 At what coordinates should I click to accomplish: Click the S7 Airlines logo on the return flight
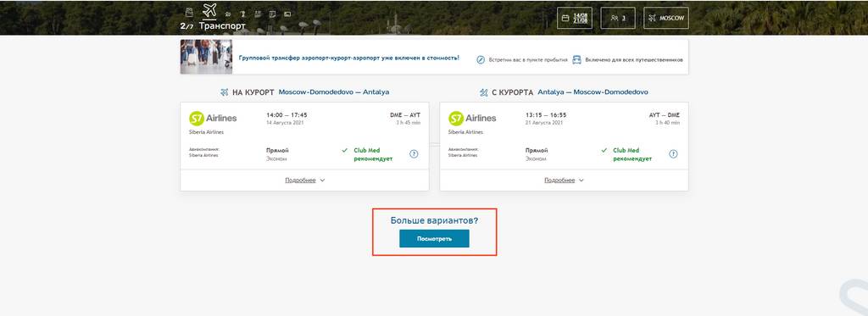point(472,118)
